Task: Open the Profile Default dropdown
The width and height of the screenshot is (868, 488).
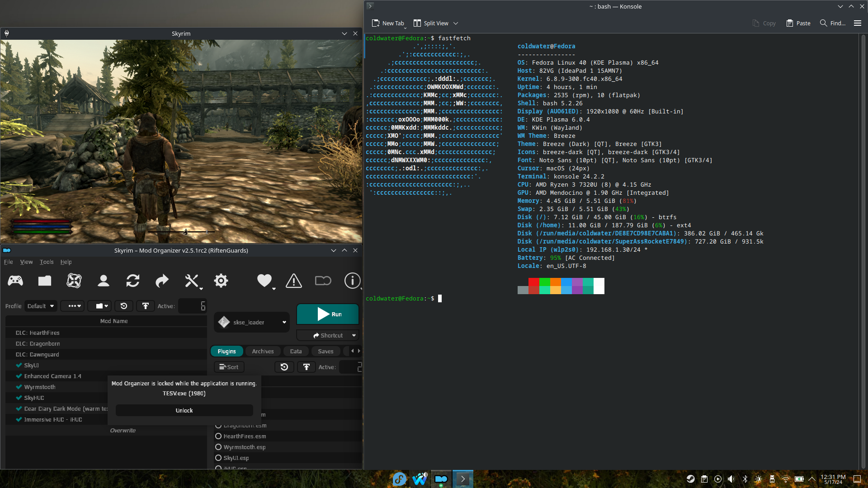Action: click(x=41, y=306)
